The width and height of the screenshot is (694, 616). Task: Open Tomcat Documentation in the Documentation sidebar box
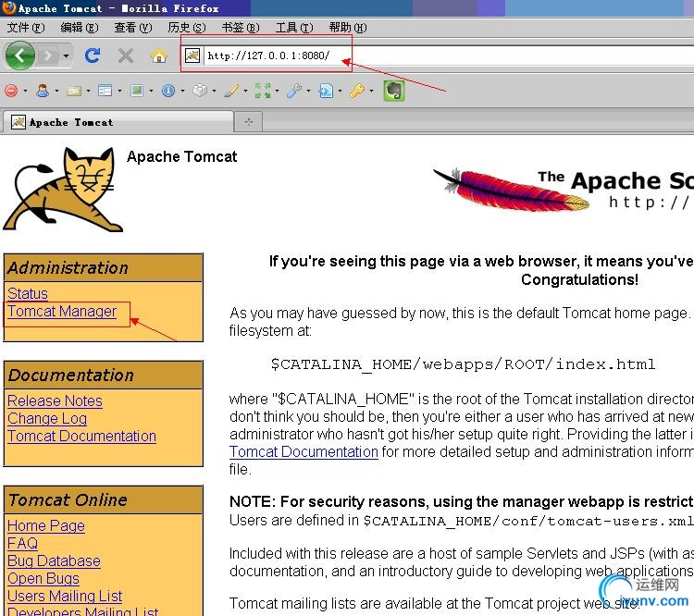[81, 436]
